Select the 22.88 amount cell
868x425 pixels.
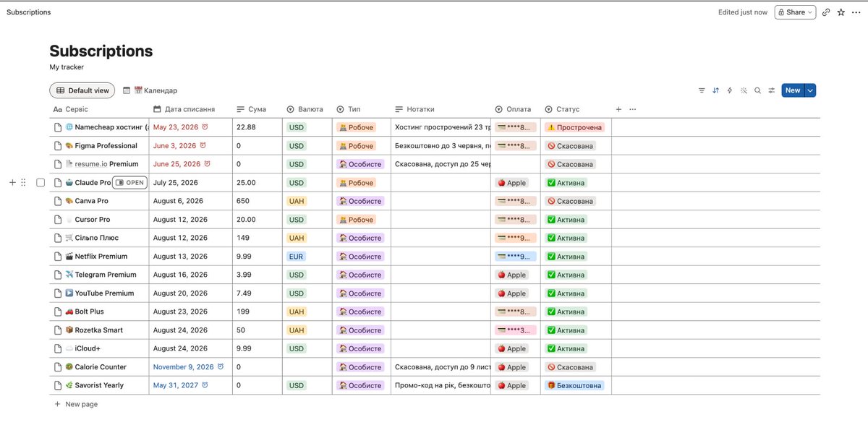pos(257,127)
